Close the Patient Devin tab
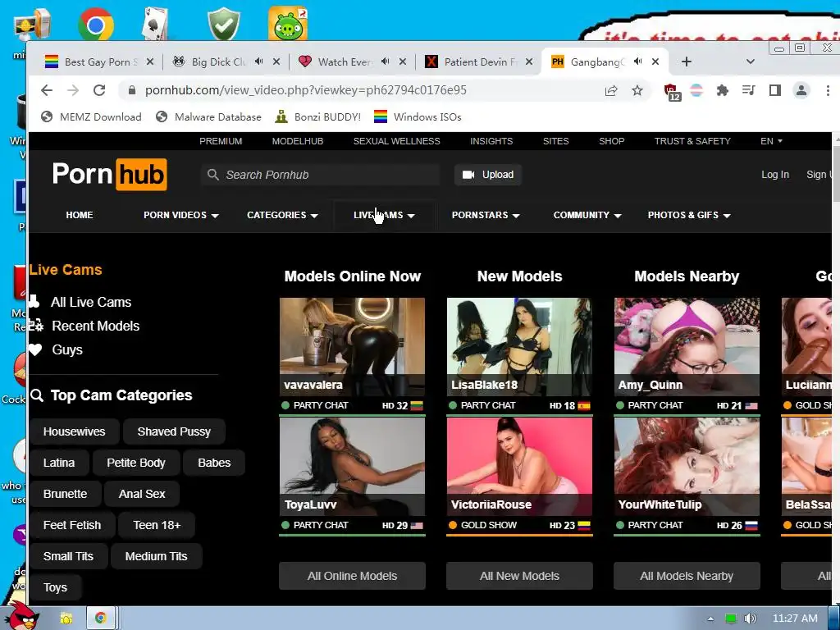Image resolution: width=840 pixels, height=630 pixels. pos(529,62)
